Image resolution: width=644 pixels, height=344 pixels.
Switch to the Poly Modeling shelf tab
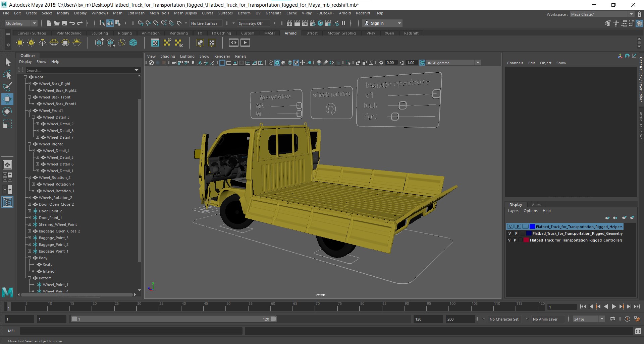[69, 33]
